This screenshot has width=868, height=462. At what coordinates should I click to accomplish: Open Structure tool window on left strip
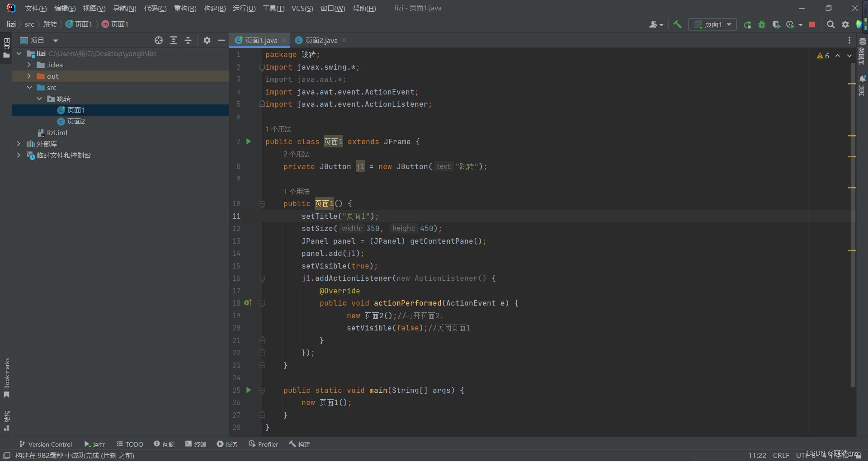(x=6, y=420)
